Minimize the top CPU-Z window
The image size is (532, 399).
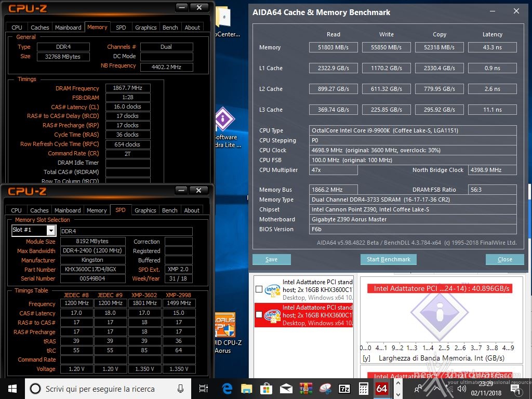[182, 7]
